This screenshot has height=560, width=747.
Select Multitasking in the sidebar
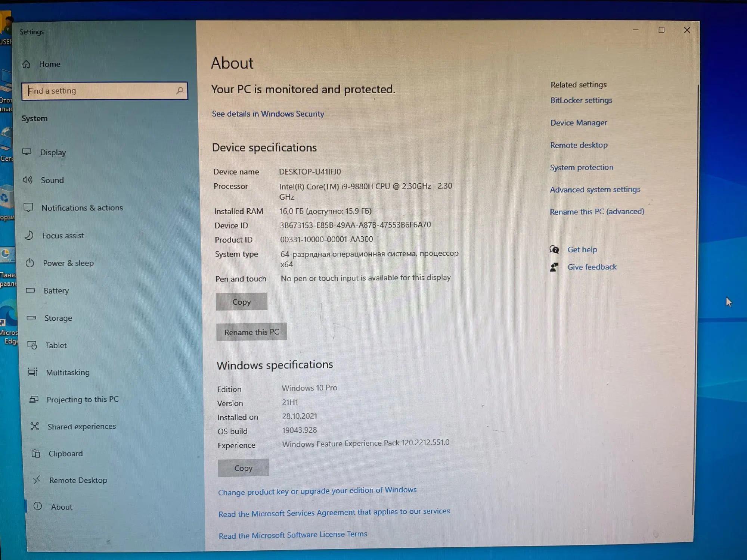(68, 372)
